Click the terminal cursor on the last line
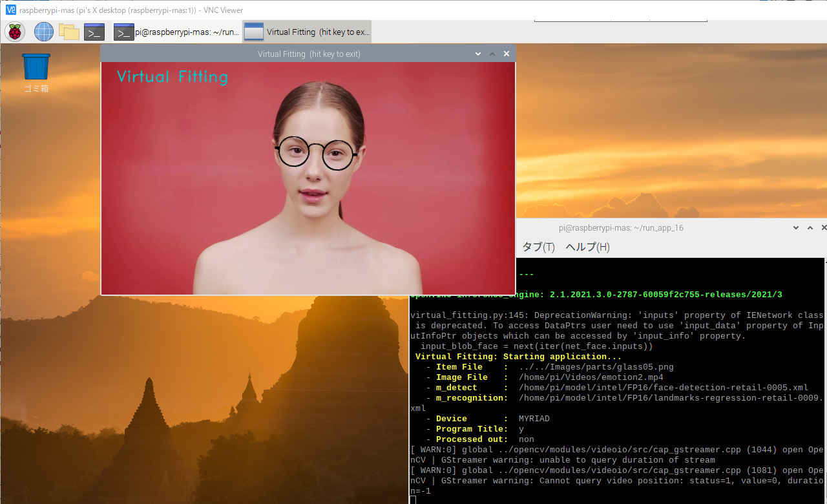The image size is (827, 504). [x=413, y=500]
